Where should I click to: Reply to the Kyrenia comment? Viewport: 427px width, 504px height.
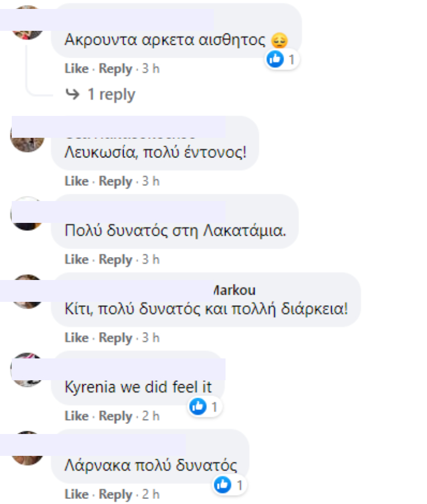pos(115,416)
